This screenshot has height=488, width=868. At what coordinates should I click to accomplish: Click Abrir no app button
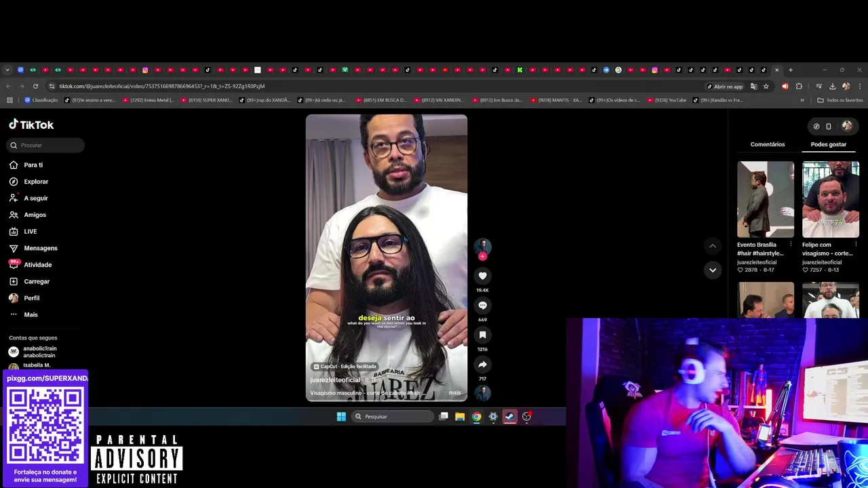pos(724,86)
